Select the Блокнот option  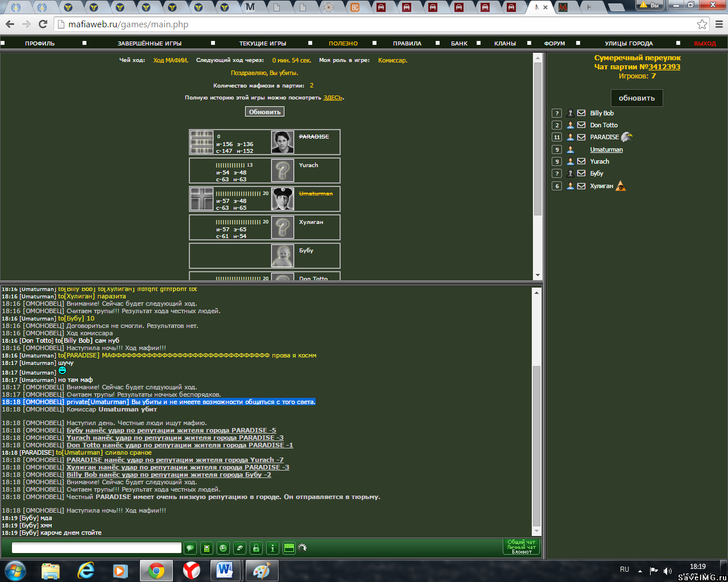(x=521, y=552)
